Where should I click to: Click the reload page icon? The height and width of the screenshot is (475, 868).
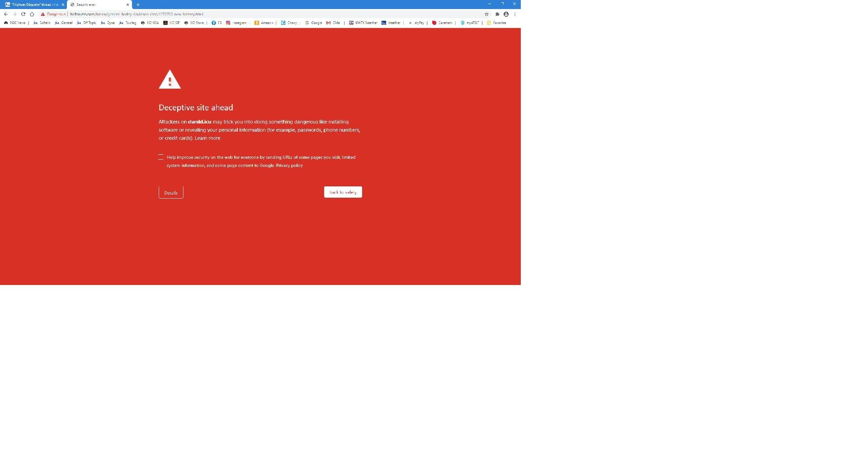tap(23, 14)
